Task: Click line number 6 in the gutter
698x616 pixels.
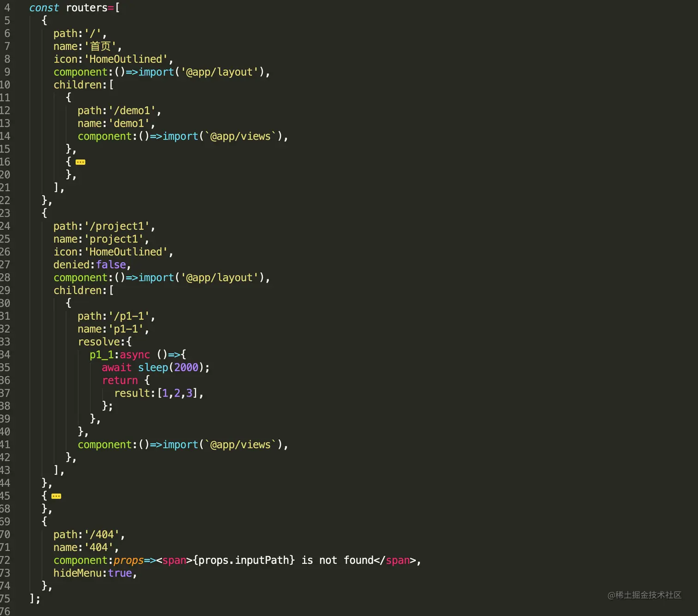Action: [7, 34]
